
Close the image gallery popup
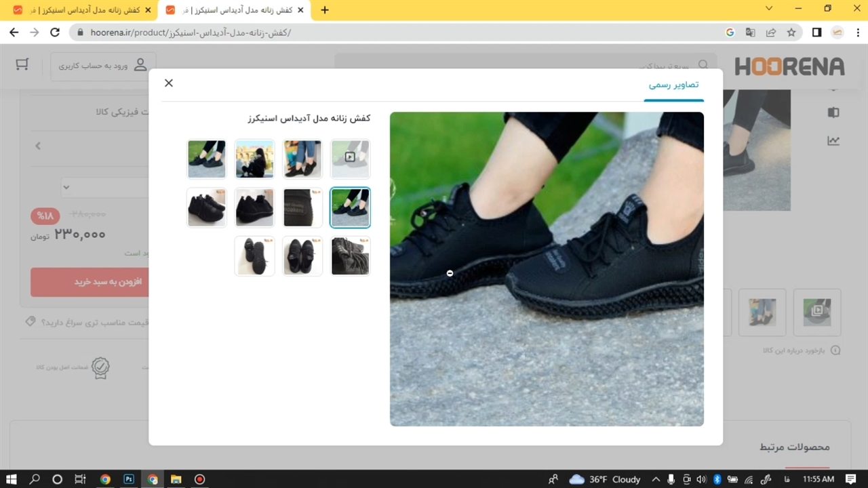tap(169, 83)
